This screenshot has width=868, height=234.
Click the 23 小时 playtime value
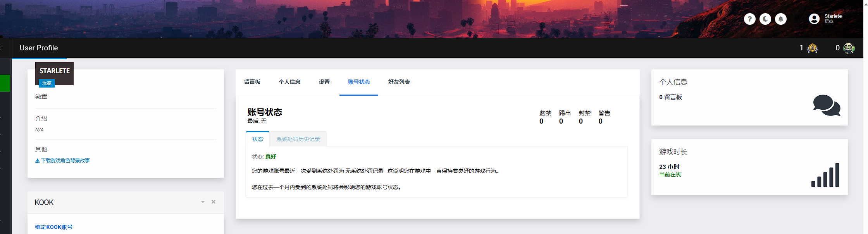(x=669, y=167)
